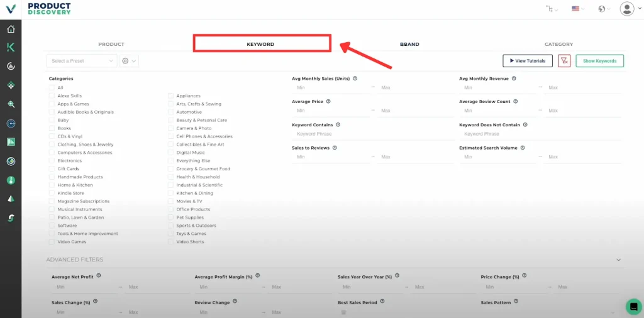Click the View Tutorials button
The image size is (644, 318).
(528, 61)
